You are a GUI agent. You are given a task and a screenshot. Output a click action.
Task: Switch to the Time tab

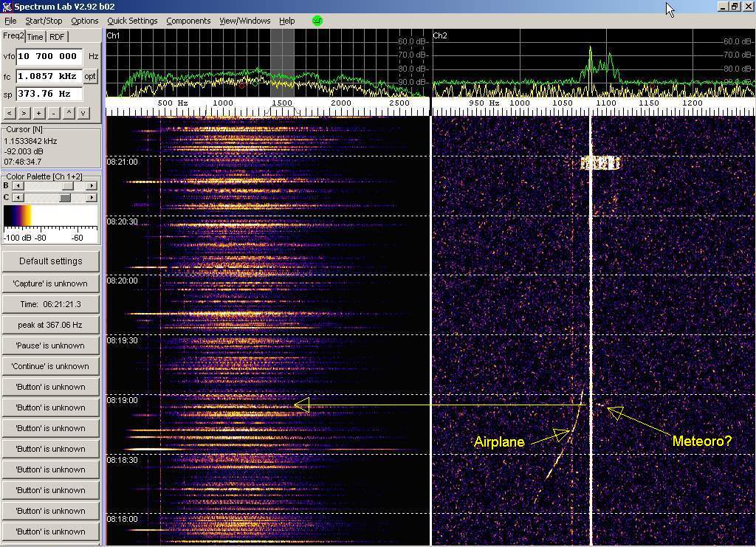pyautogui.click(x=35, y=37)
